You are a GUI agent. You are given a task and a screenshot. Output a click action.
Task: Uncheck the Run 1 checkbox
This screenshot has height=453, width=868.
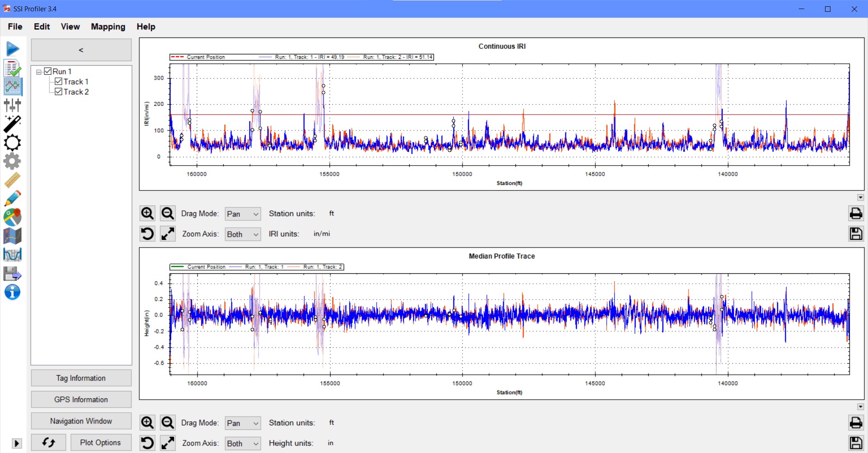(48, 72)
